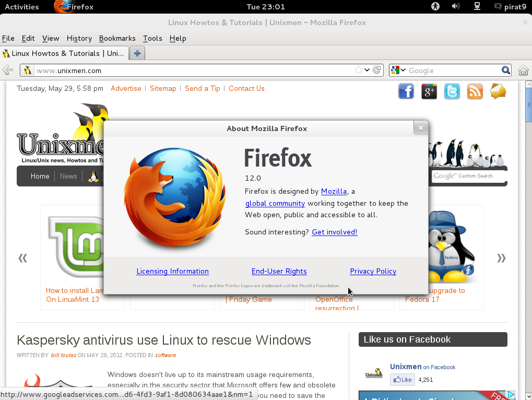Open the software category link
The image size is (532, 400).
tap(165, 355)
